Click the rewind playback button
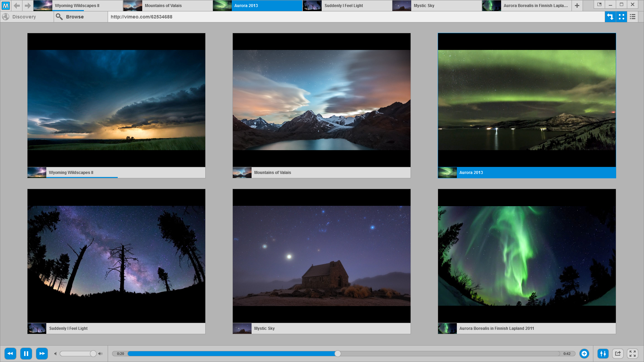The width and height of the screenshot is (644, 362). 10,354
